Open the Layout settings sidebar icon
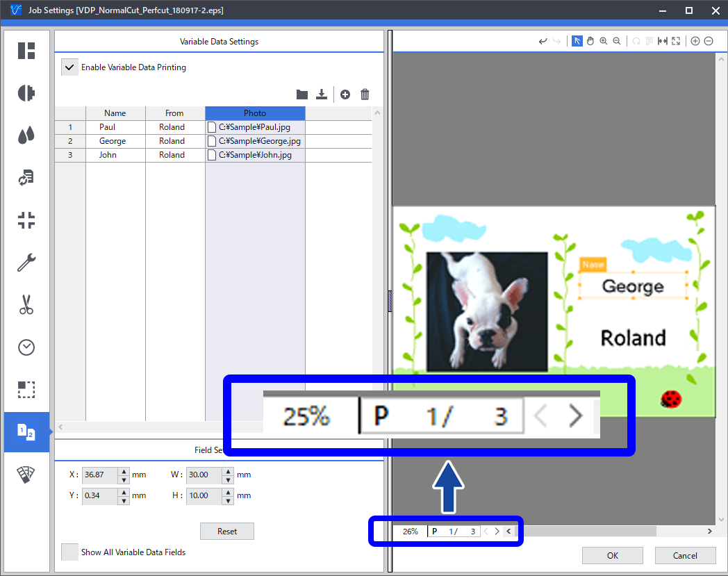This screenshot has height=576, width=728. [x=26, y=51]
